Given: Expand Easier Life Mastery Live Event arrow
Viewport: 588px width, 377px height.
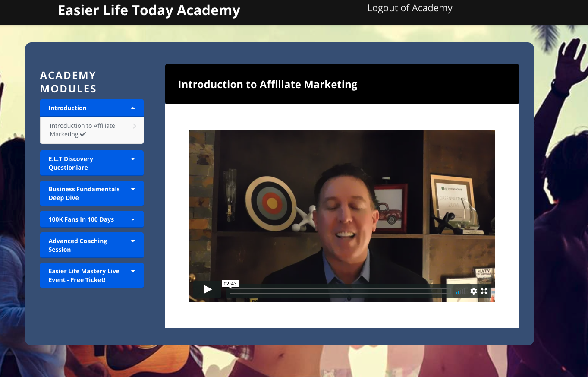Looking at the screenshot, I should click(133, 271).
